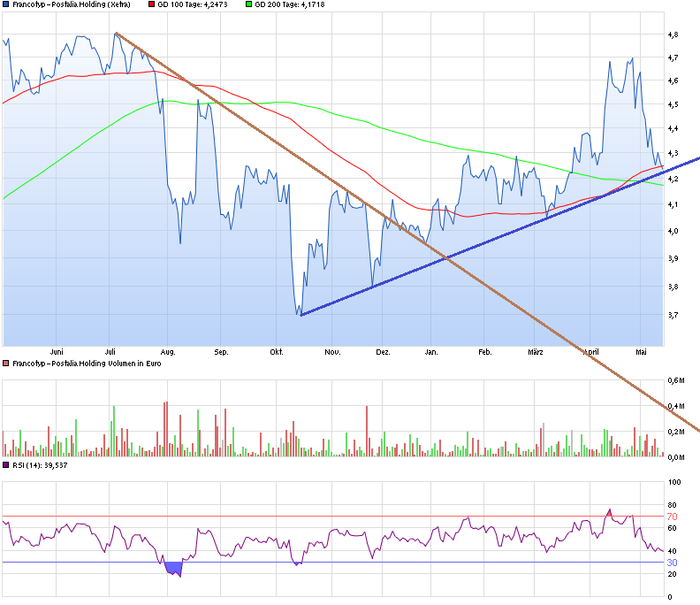Click the RSI 60 axis value

pos(672,528)
